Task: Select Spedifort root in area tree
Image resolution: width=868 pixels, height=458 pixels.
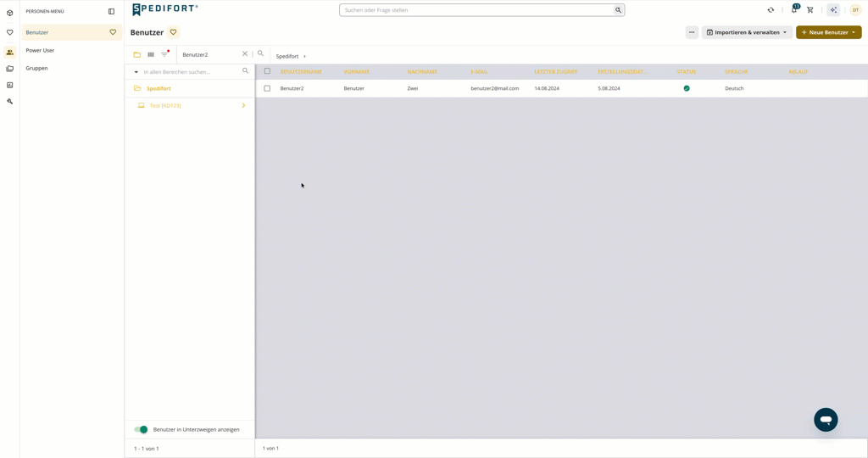Action: [159, 88]
